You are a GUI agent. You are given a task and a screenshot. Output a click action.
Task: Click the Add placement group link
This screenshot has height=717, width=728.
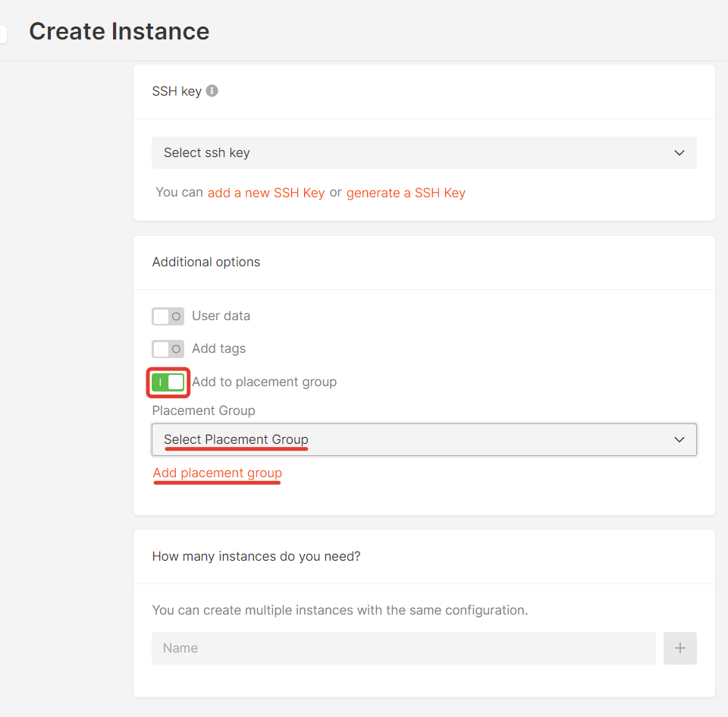[x=218, y=473]
